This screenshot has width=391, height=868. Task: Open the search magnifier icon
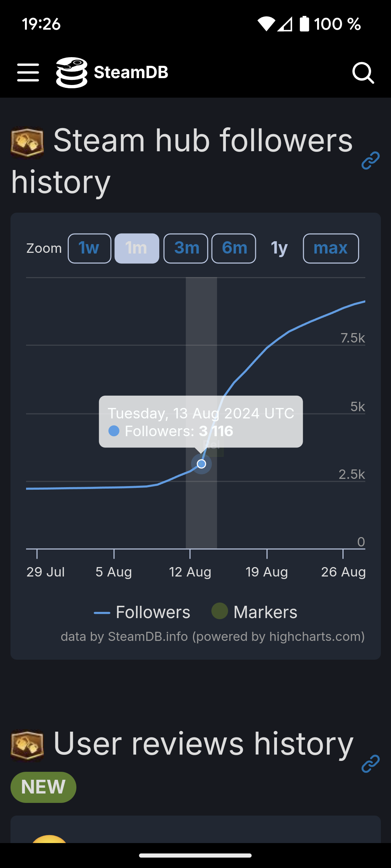tap(363, 73)
